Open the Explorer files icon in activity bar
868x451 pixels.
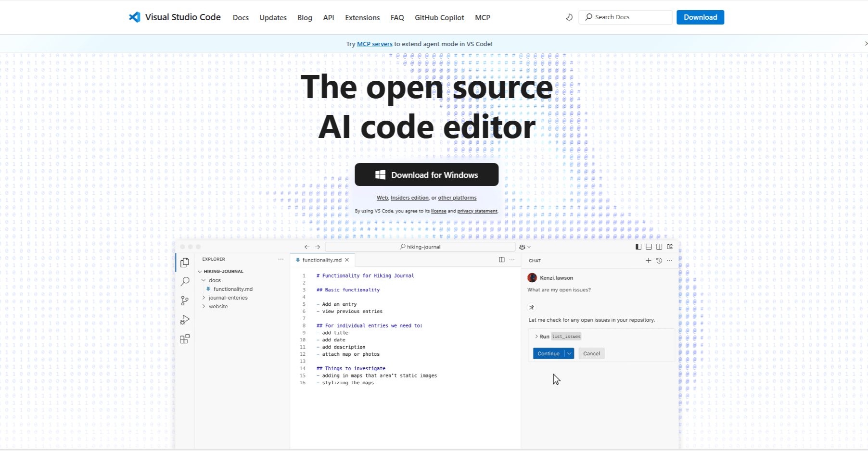pyautogui.click(x=185, y=263)
